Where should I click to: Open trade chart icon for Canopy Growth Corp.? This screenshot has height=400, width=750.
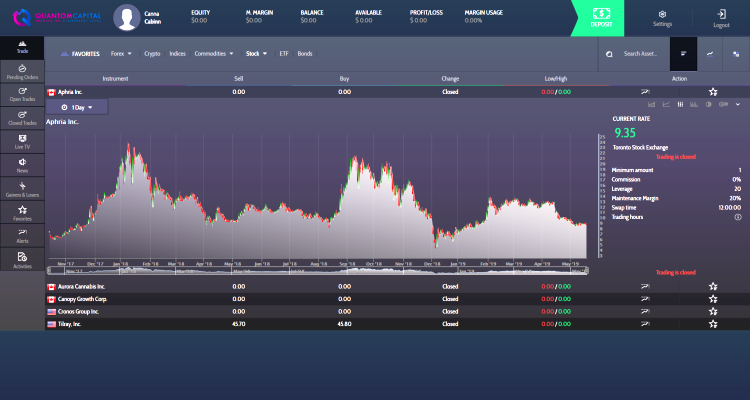click(645, 299)
